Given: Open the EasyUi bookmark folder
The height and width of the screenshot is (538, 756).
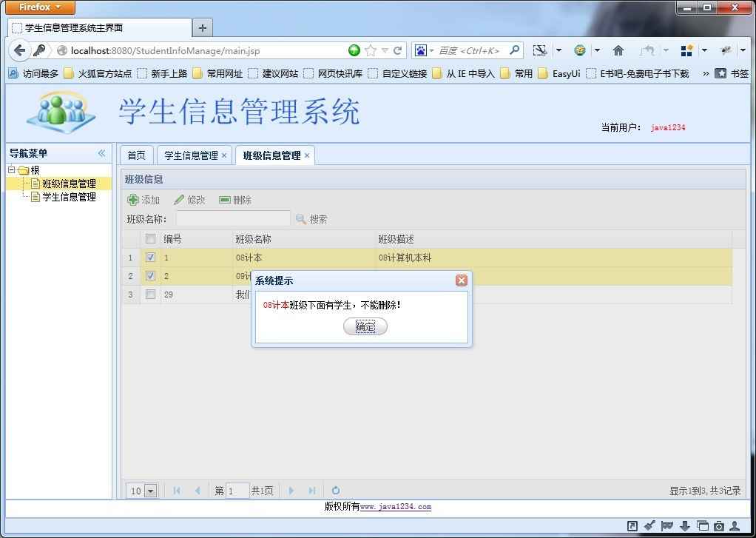Looking at the screenshot, I should (x=559, y=73).
